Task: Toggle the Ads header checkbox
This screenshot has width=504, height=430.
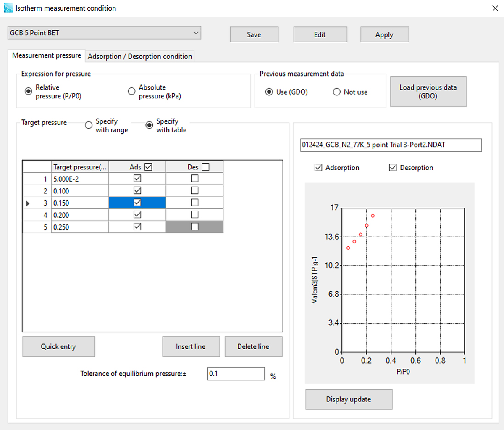Action: point(148,167)
